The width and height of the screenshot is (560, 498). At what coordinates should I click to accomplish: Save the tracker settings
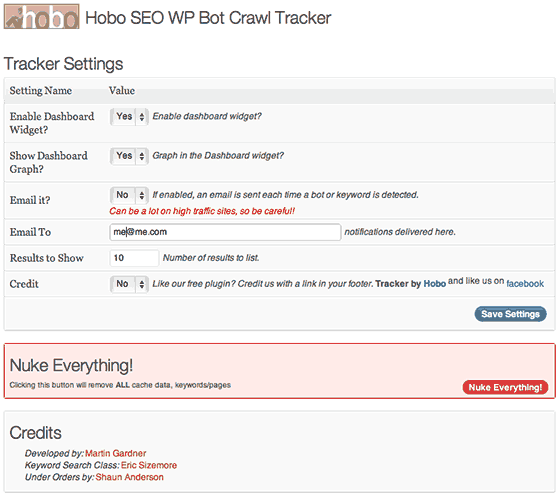(510, 314)
